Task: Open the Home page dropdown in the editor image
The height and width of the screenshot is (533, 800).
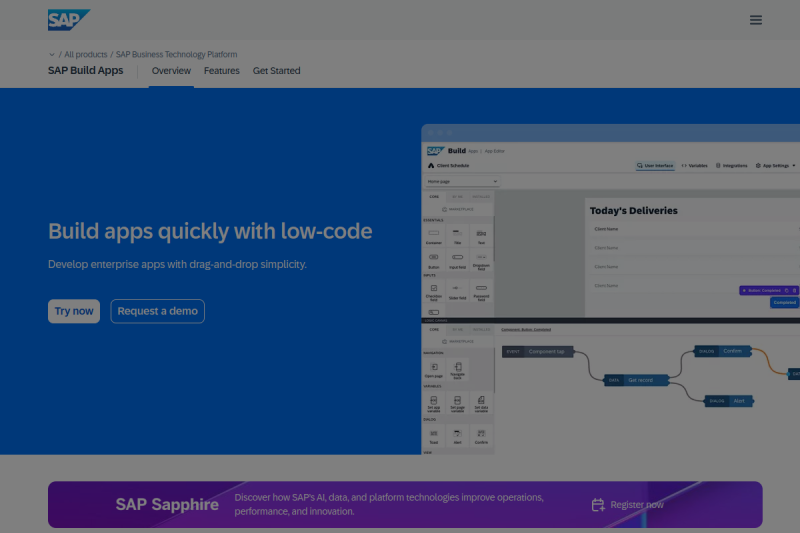Action: (x=462, y=182)
